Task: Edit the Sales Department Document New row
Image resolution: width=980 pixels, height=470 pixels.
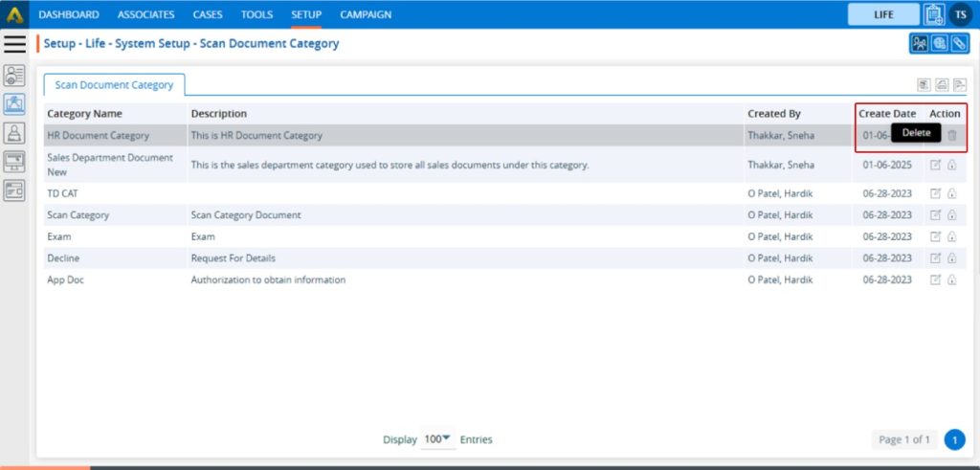Action: pyautogui.click(x=935, y=165)
